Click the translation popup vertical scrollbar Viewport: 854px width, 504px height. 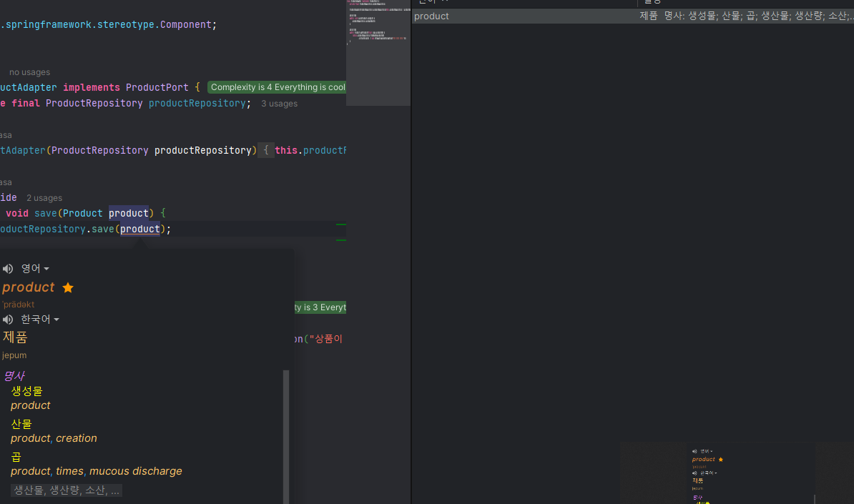pyautogui.click(x=286, y=435)
